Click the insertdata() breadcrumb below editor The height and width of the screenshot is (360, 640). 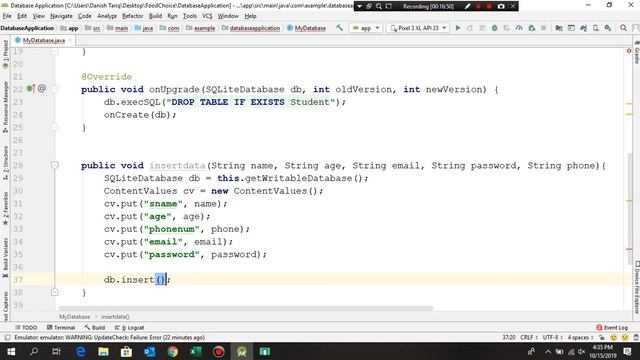click(x=115, y=317)
